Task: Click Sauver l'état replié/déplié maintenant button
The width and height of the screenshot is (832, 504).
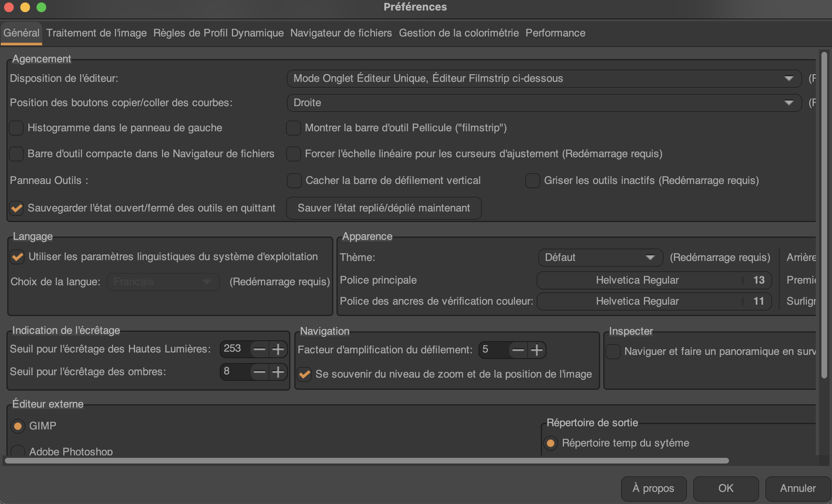Action: point(384,208)
